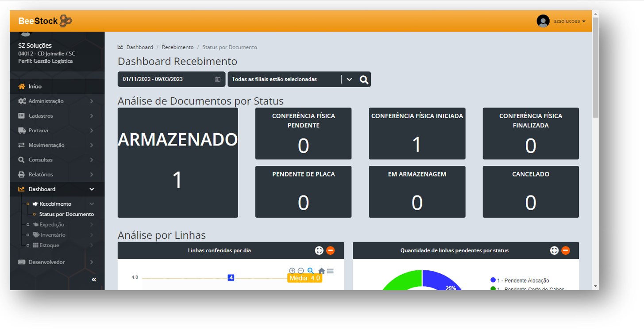The height and width of the screenshot is (330, 644).
Task: Click the date range input field
Action: [x=166, y=80]
